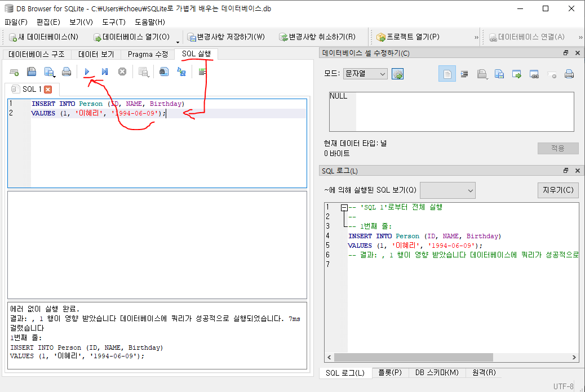The width and height of the screenshot is (585, 392).
Task: Toggle word wrap icon in cell editor
Action: [464, 74]
